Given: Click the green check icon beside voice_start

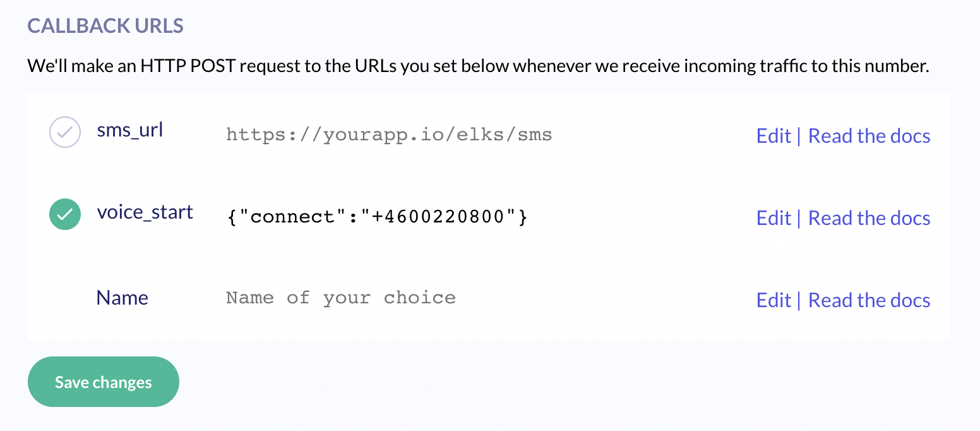Looking at the screenshot, I should point(65,214).
